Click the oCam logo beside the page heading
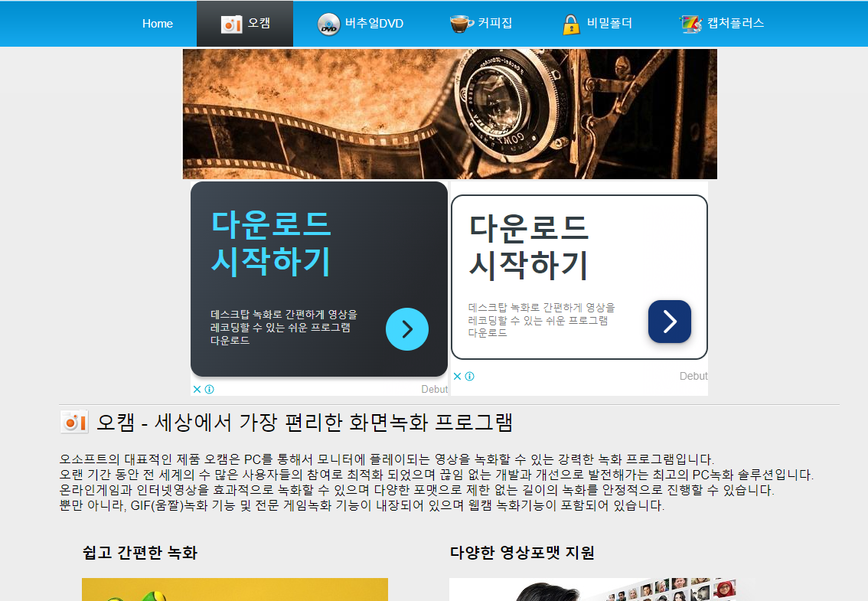The height and width of the screenshot is (601, 868). coord(74,422)
